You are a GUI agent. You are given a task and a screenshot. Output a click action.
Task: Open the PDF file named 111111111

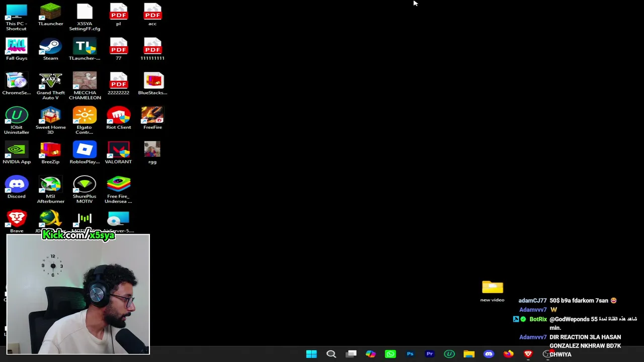[152, 49]
